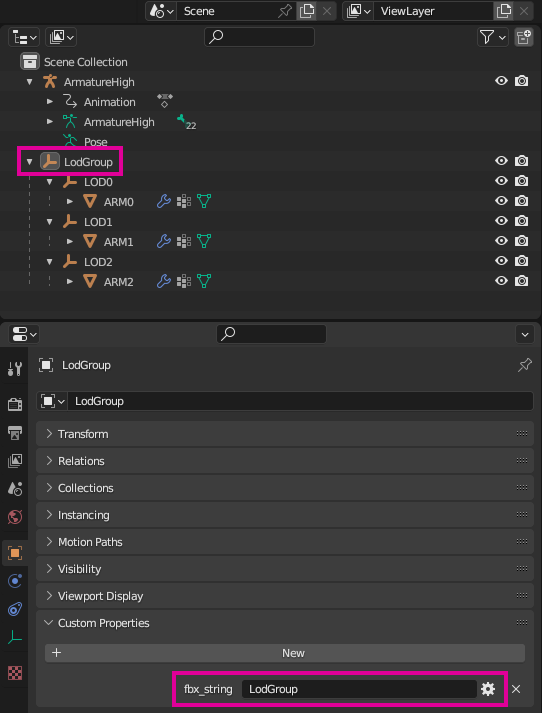Screen dimensions: 542x713
Task: Toggle ARM0 viewport visibility
Action: (x=501, y=201)
